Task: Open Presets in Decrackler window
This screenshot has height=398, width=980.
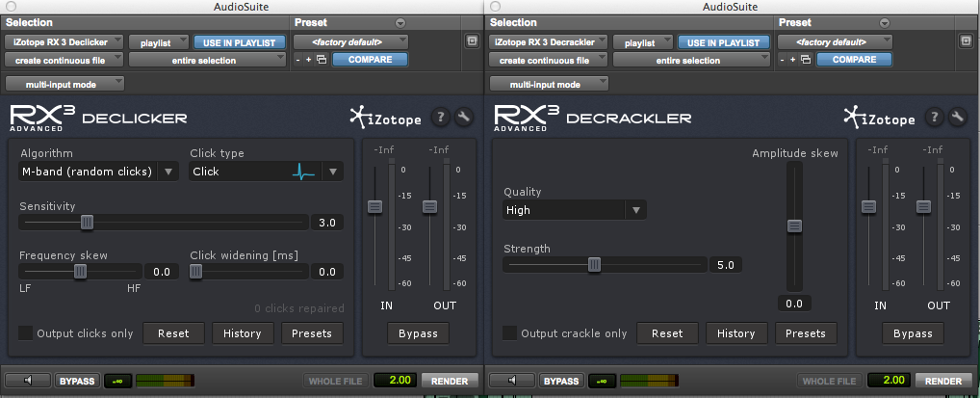Action: 806,333
